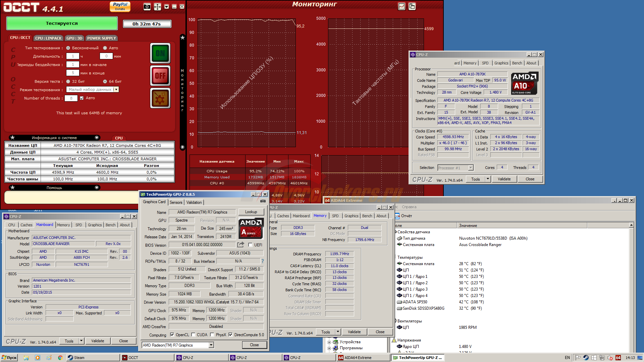Select 32 бит test version radio
644x362 pixels.
[68, 81]
